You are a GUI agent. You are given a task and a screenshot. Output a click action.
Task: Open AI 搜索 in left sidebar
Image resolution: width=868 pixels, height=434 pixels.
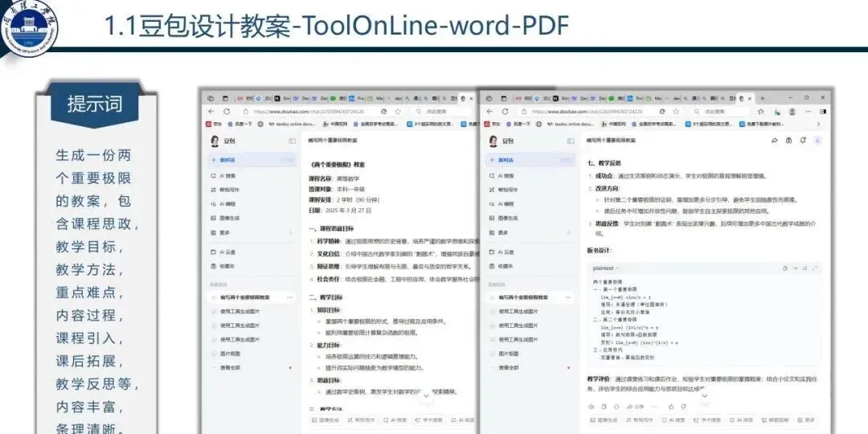click(x=224, y=175)
